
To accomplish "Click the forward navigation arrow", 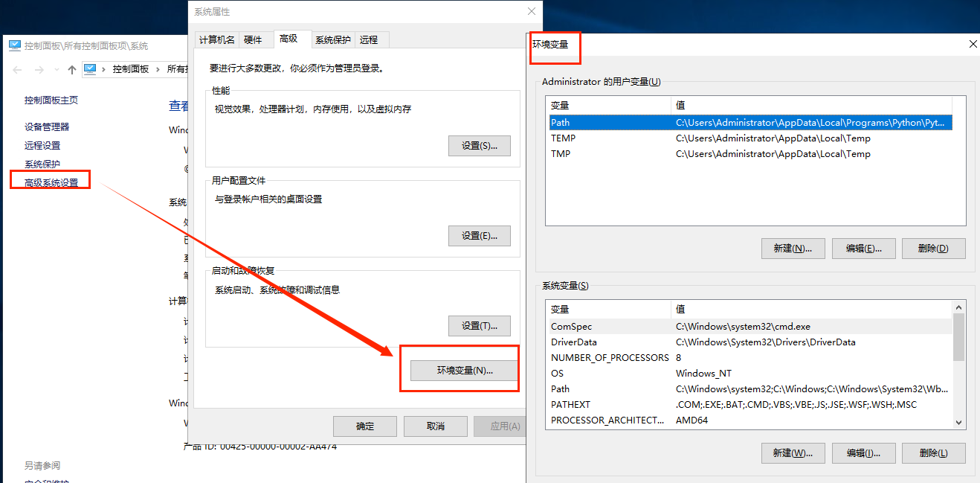I will 39,69.
